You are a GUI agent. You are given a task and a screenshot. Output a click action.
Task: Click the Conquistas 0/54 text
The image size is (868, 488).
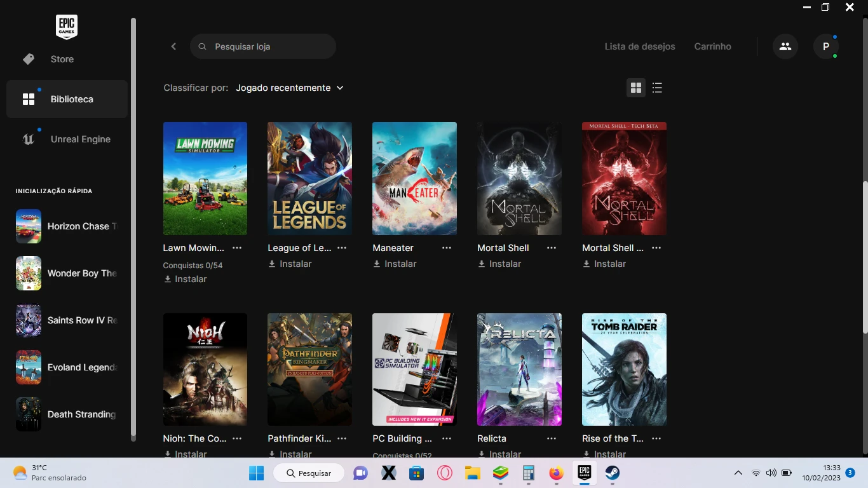193,266
